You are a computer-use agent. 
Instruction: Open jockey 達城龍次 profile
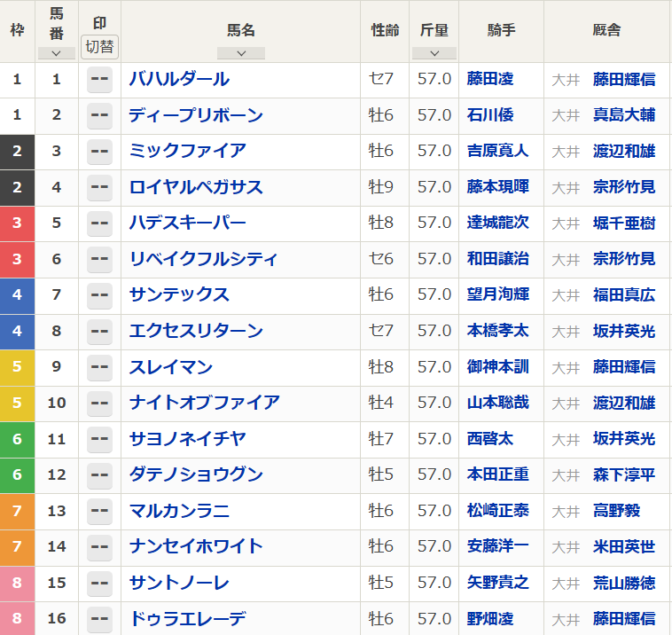[x=498, y=223]
